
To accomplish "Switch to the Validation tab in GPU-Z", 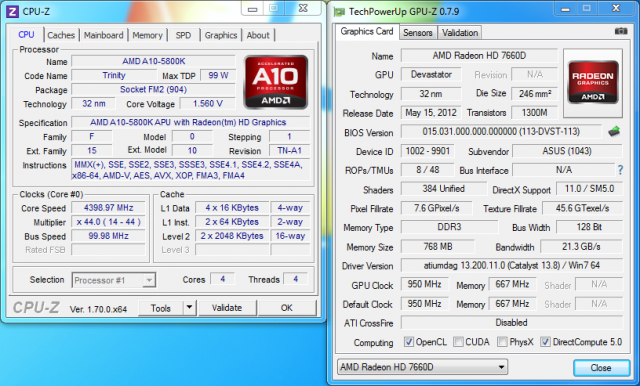I will tap(460, 33).
